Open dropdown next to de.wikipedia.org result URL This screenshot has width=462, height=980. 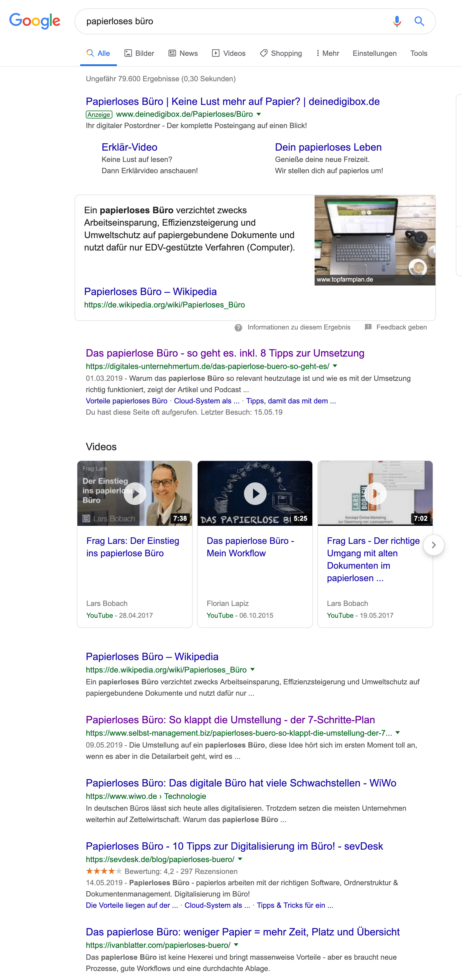[252, 670]
